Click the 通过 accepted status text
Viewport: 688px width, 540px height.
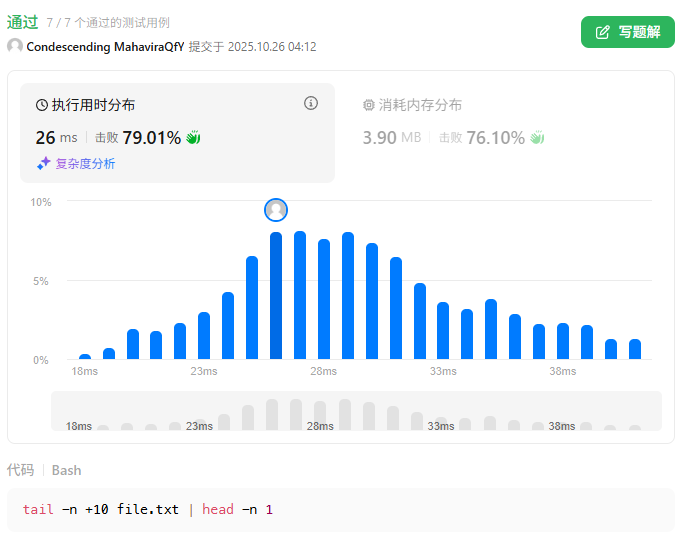point(23,22)
